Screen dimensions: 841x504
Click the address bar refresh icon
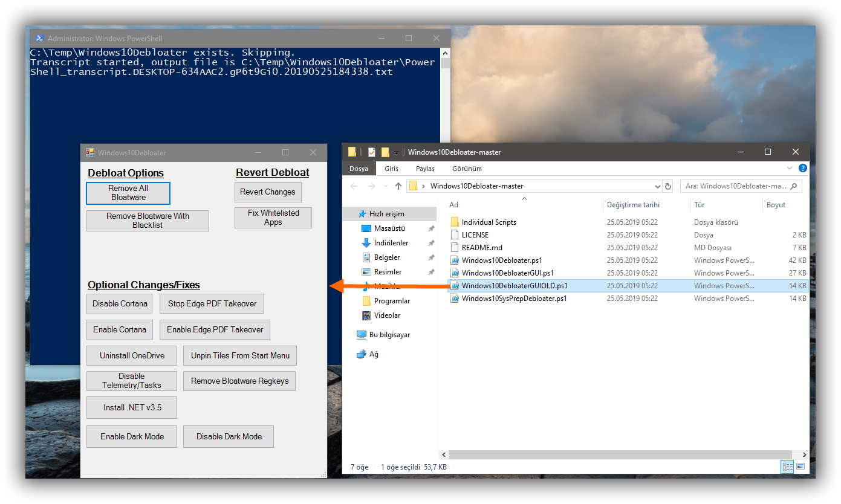point(668,186)
